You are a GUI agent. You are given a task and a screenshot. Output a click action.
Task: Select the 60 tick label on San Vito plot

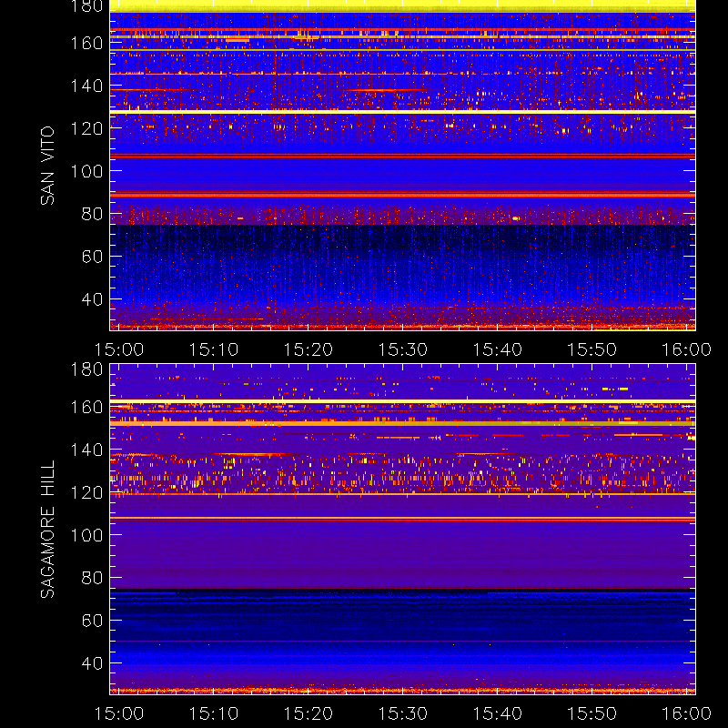(93, 257)
